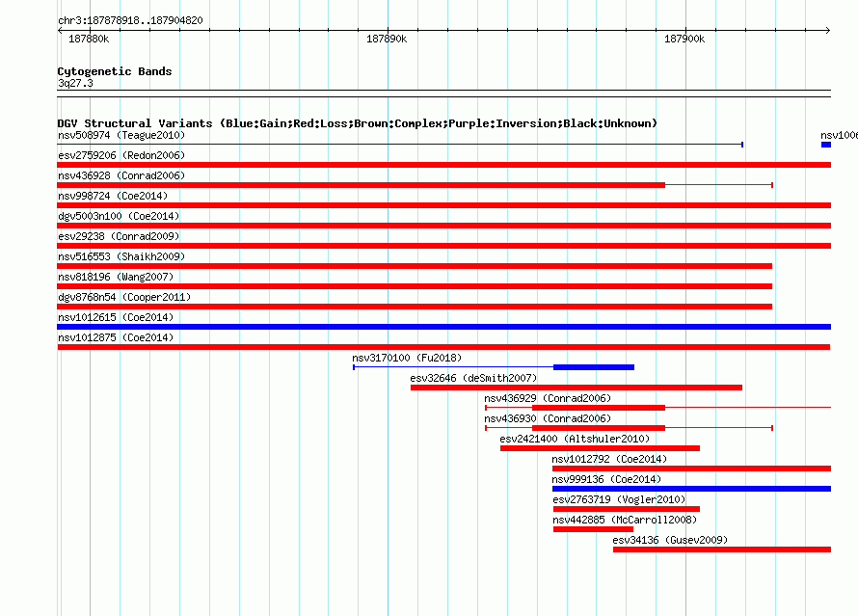Click the red bar under dgv8768n54 (Cooper2011)
Screen dimensions: 858x616
click(x=415, y=307)
